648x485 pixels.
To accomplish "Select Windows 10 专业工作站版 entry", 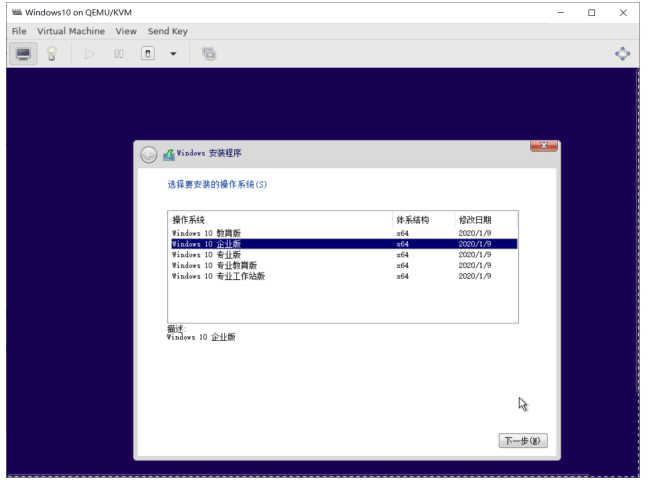I will point(344,276).
